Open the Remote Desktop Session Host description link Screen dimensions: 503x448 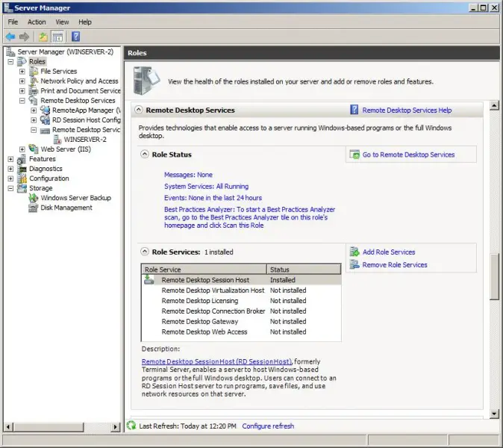tap(216, 361)
